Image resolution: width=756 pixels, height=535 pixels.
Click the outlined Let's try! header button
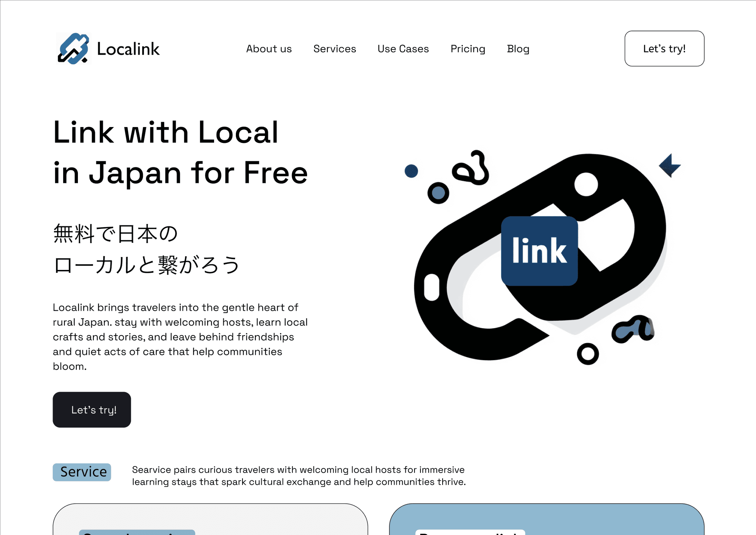coord(664,48)
